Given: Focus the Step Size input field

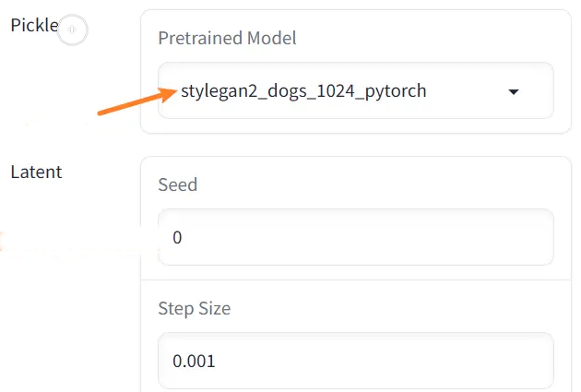Looking at the screenshot, I should [356, 361].
